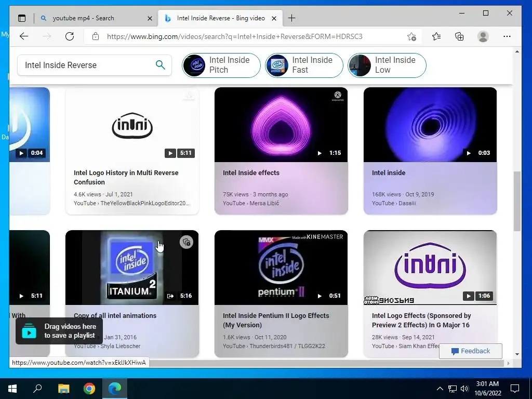Open the Favorites list icon
This screenshot has width=532, height=399.
[x=436, y=36]
